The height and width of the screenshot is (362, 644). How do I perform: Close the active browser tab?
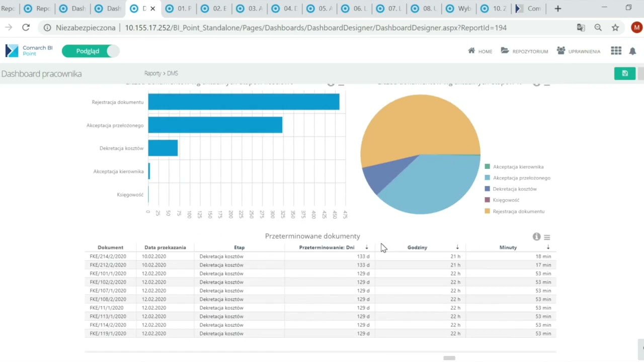[x=152, y=9]
